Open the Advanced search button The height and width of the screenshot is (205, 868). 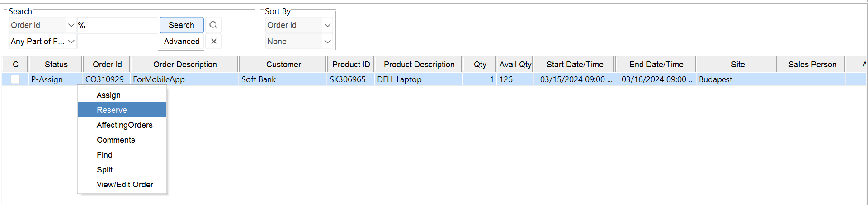click(182, 42)
